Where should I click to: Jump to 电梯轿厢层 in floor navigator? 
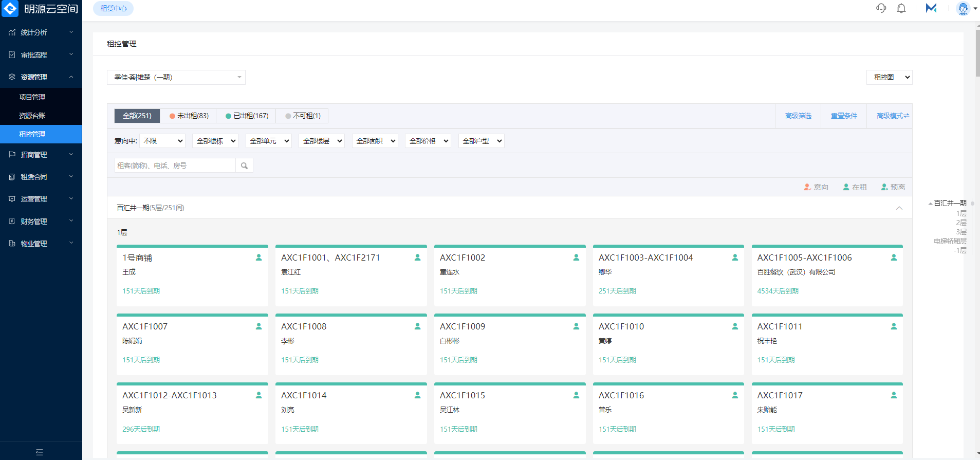point(950,241)
